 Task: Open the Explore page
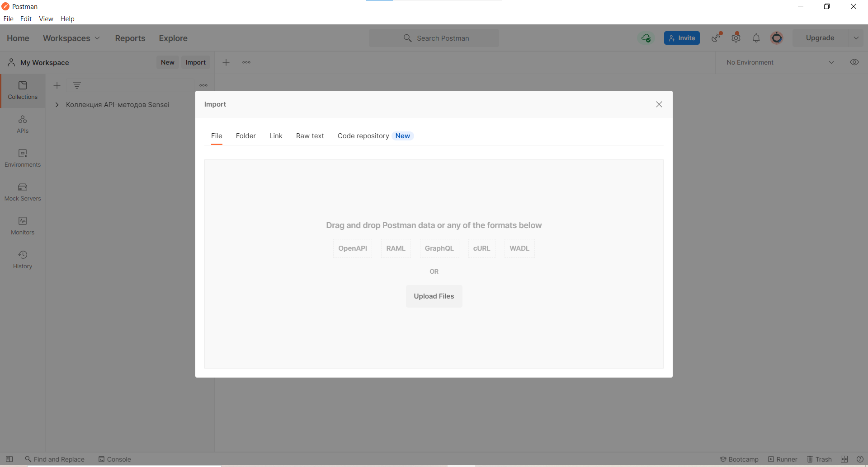tap(173, 38)
